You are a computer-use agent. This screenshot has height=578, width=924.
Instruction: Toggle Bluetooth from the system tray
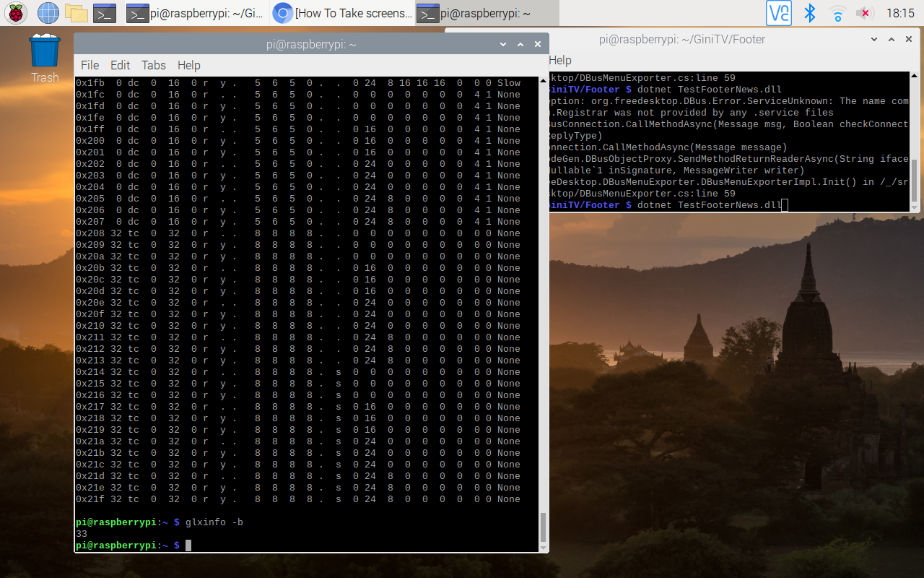(809, 12)
